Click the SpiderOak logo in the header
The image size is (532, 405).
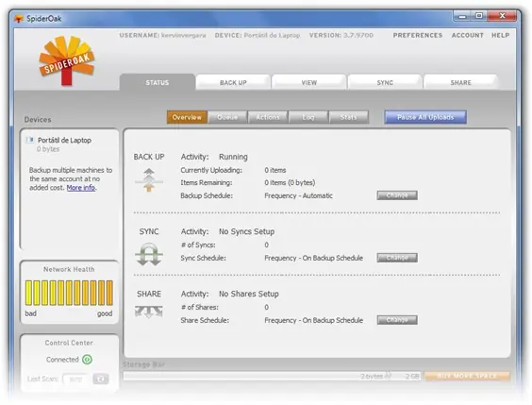(66, 60)
